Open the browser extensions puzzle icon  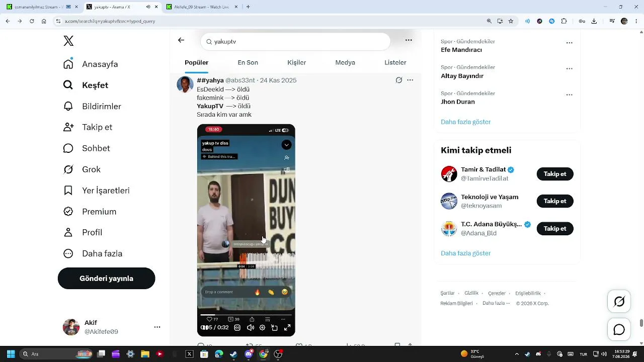pyautogui.click(x=564, y=21)
